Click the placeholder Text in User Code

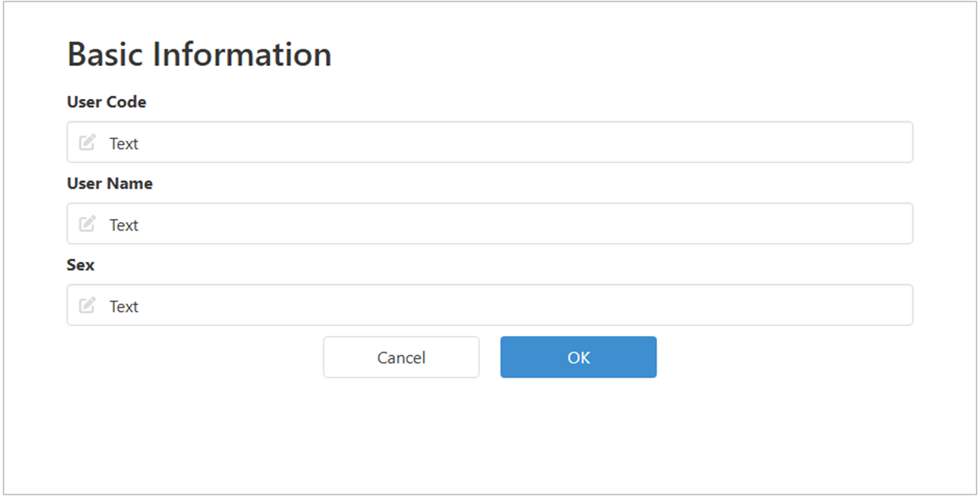coord(124,144)
